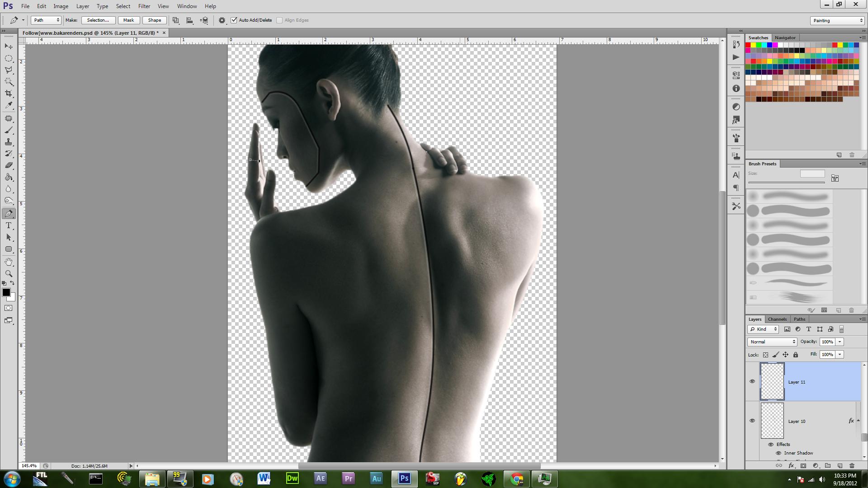Switch to the Channels tab

[777, 319]
